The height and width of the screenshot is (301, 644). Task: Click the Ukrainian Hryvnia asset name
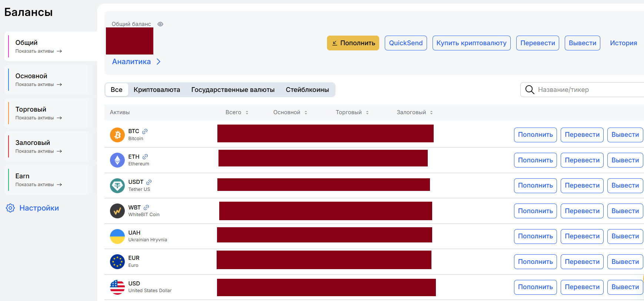[x=148, y=240]
